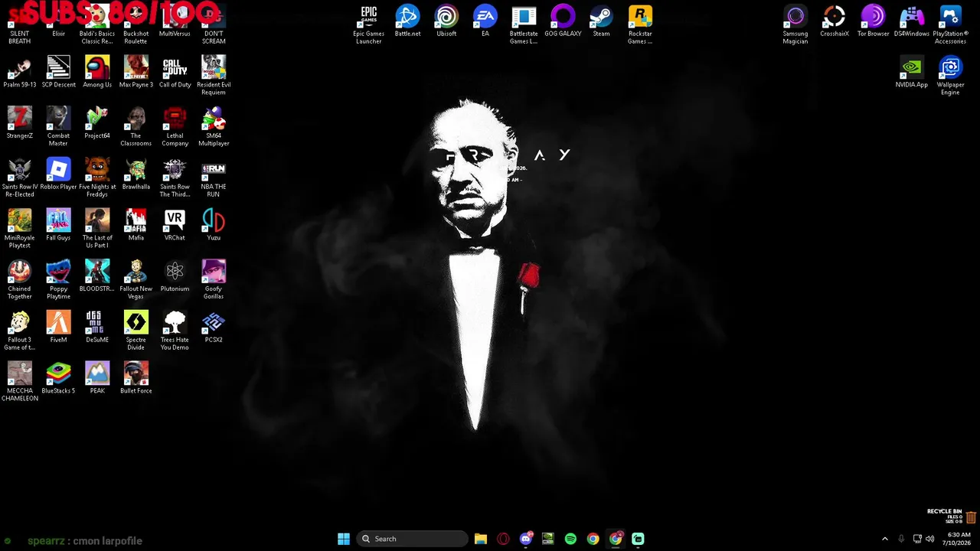Click the Spectre Divide icon

click(x=136, y=331)
